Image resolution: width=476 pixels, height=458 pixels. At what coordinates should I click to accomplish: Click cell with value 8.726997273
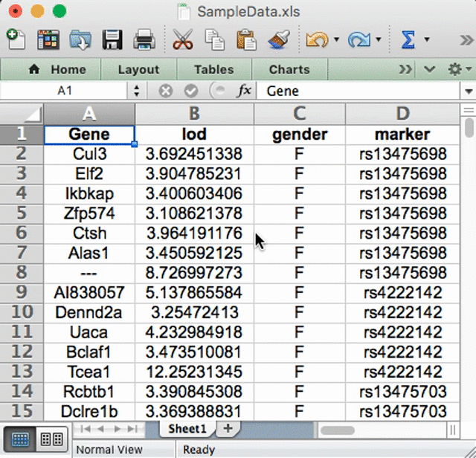coord(194,273)
